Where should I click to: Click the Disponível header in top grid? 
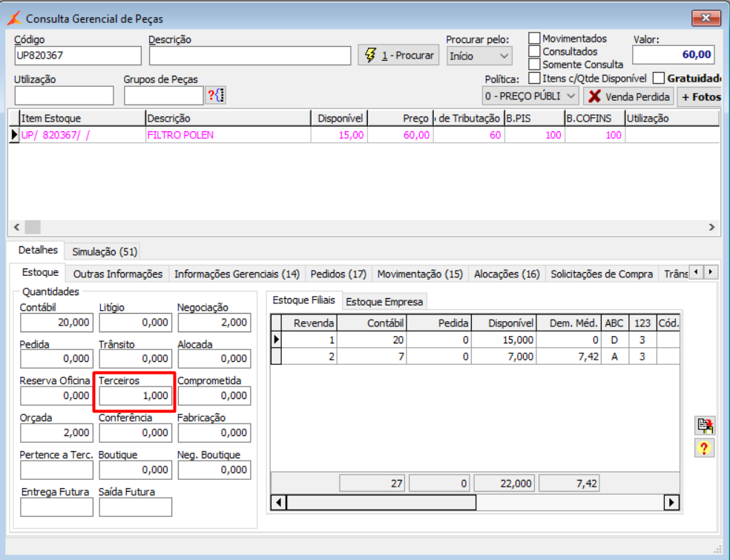(x=339, y=118)
